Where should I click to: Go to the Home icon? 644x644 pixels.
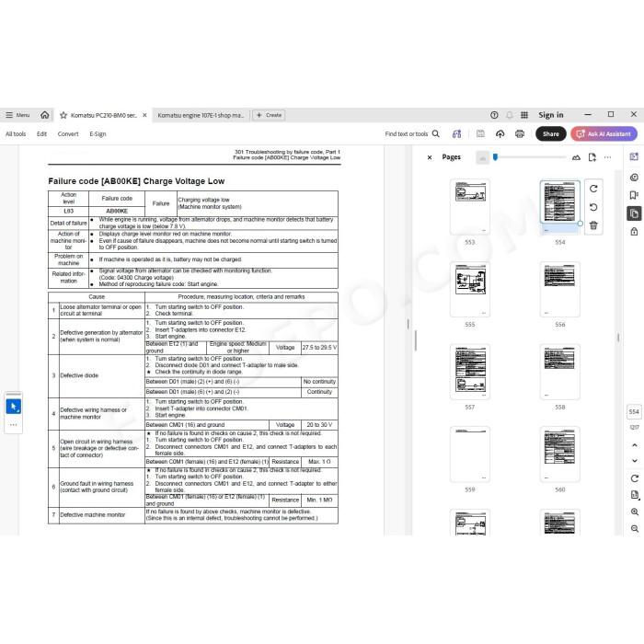[x=45, y=115]
